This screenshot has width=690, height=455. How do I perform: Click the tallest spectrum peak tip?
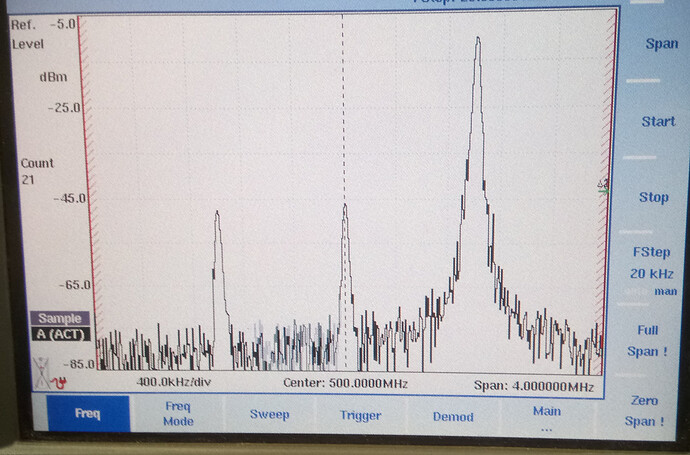(x=478, y=39)
